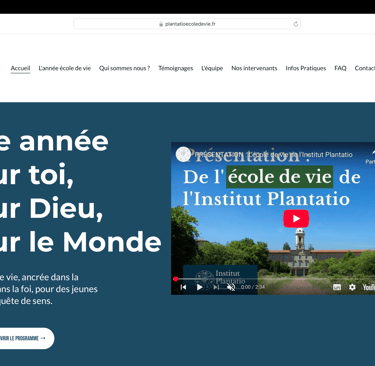Screen dimensions: 375x366
Task: Go to the FAQ page
Action: click(x=340, y=68)
